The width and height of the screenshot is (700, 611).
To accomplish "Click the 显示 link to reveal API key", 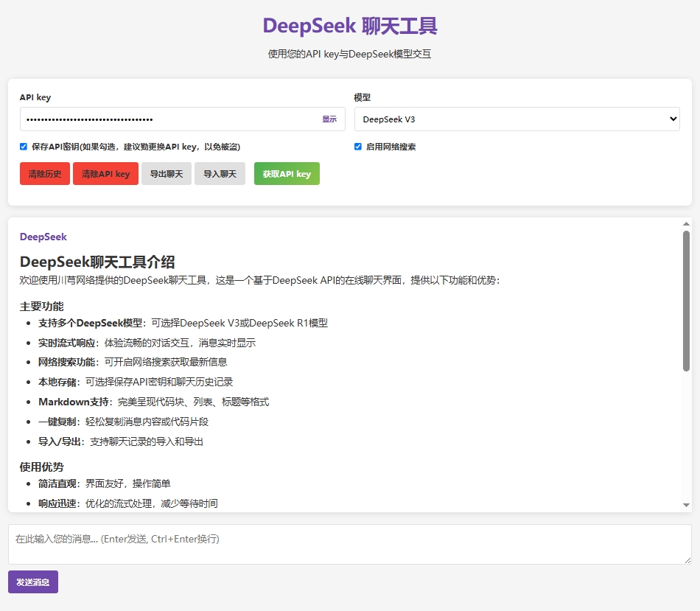I will point(329,119).
